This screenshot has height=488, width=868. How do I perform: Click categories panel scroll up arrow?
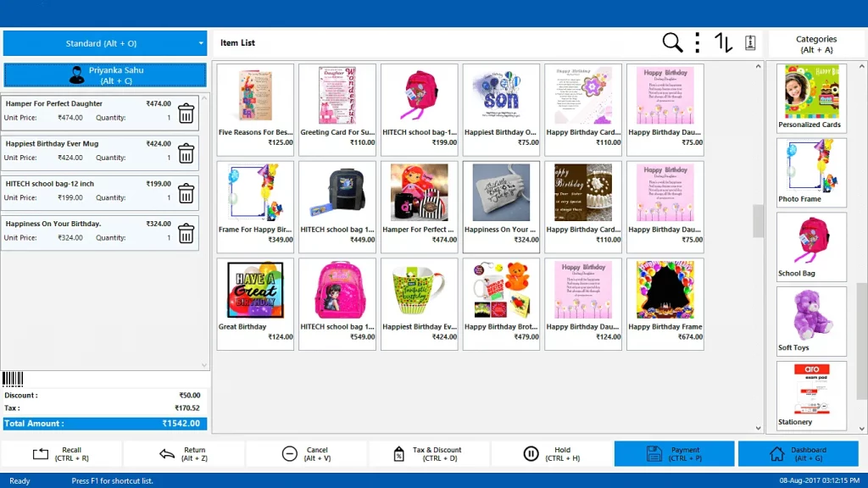(x=862, y=66)
